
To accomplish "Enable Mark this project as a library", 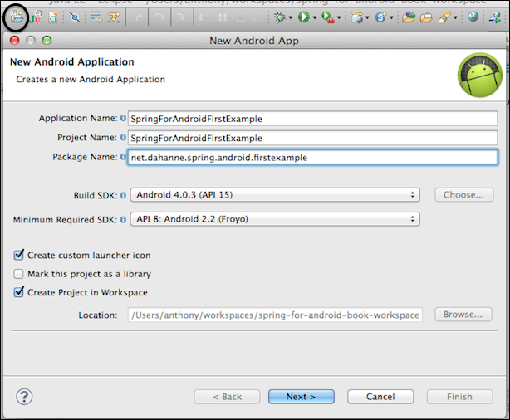I will (x=18, y=274).
